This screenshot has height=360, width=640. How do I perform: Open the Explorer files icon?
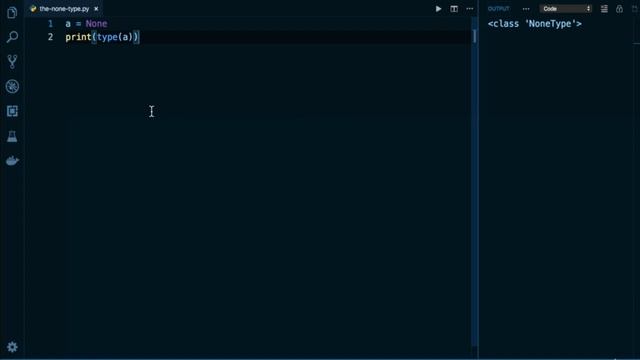(12, 13)
